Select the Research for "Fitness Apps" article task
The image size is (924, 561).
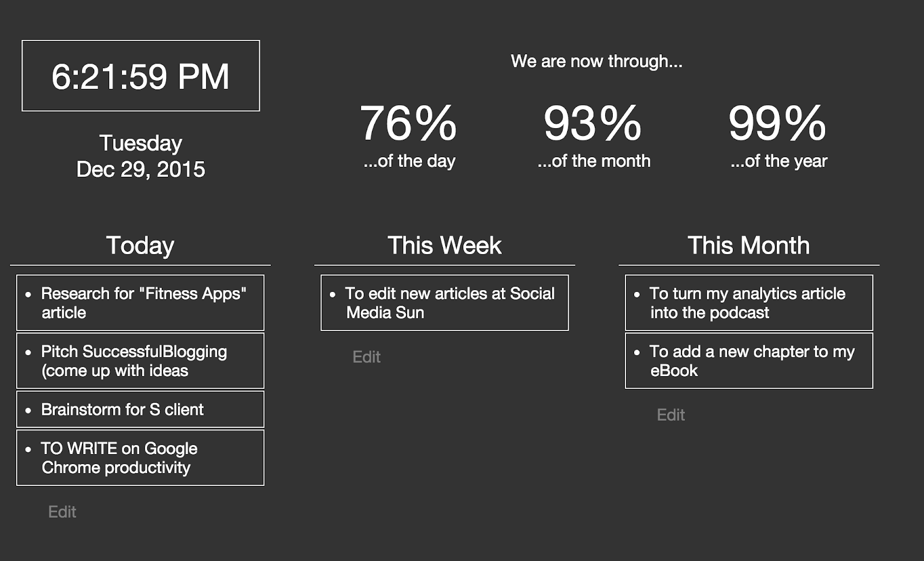[x=140, y=303]
